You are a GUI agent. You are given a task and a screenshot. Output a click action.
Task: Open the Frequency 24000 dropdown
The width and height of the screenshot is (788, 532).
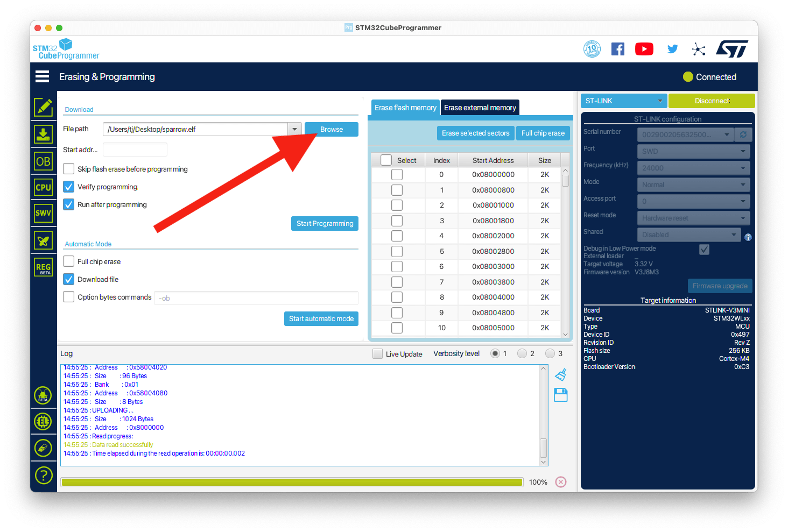pos(694,168)
